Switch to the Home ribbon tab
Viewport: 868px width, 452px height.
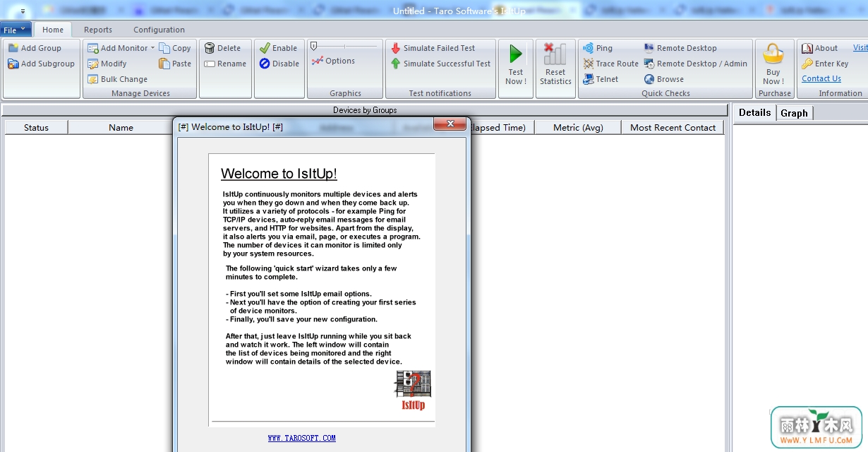click(53, 30)
